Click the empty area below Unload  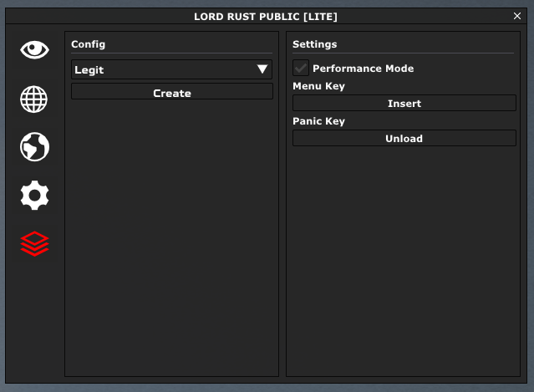click(x=404, y=259)
